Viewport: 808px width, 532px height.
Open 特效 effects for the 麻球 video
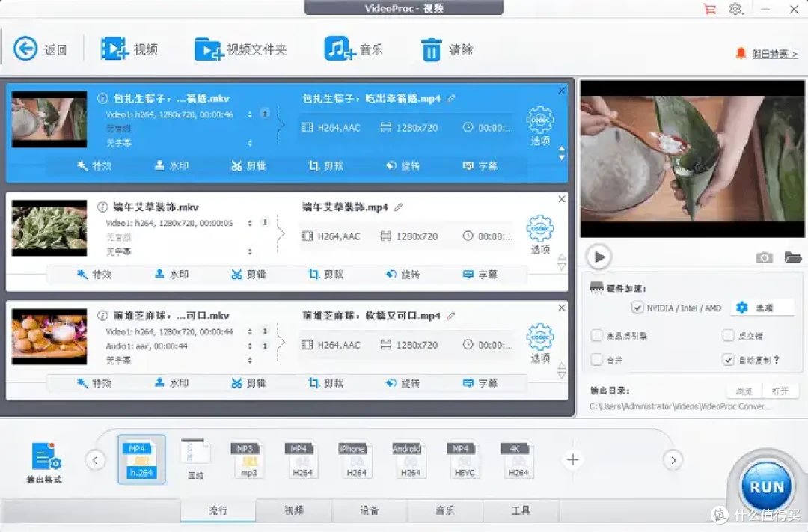pyautogui.click(x=94, y=383)
